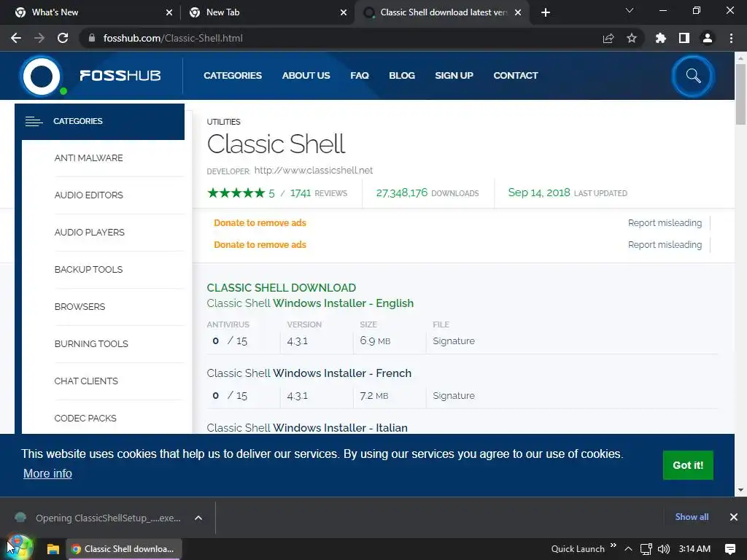Open the volume speaker tray icon
The image size is (747, 560).
[663, 549]
